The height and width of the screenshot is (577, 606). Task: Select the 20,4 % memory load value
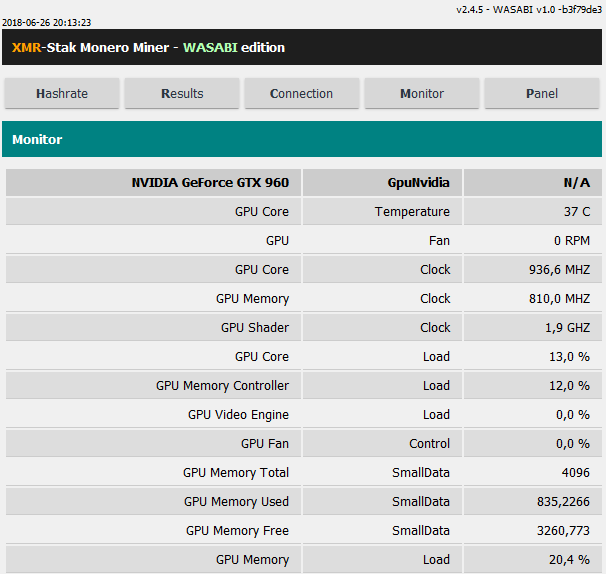(569, 559)
